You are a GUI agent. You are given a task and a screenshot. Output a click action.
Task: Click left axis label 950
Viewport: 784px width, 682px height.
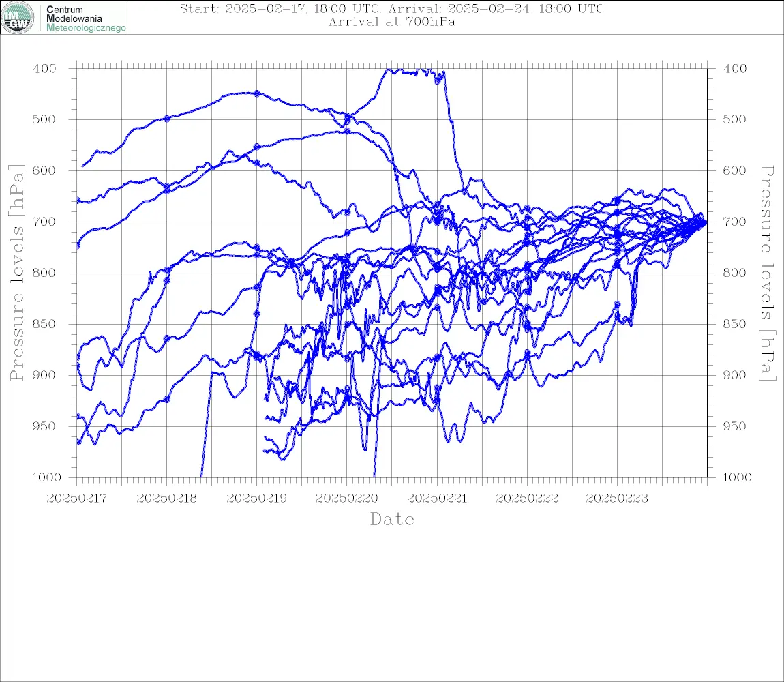click(x=44, y=426)
